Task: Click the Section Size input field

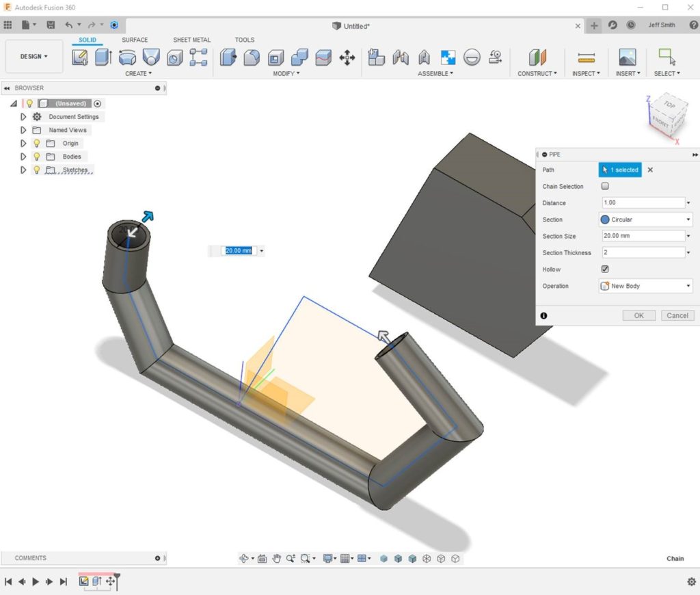Action: [x=643, y=236]
